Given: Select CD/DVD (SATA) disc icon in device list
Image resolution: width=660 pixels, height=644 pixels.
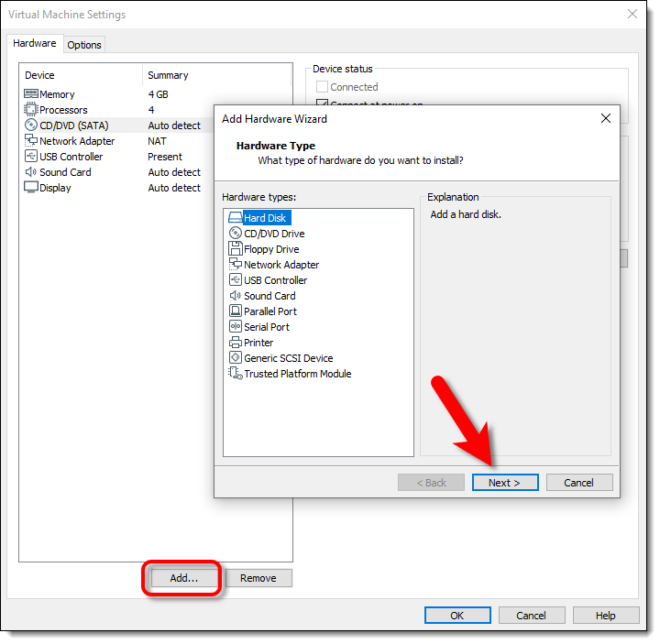Looking at the screenshot, I should tap(31, 125).
